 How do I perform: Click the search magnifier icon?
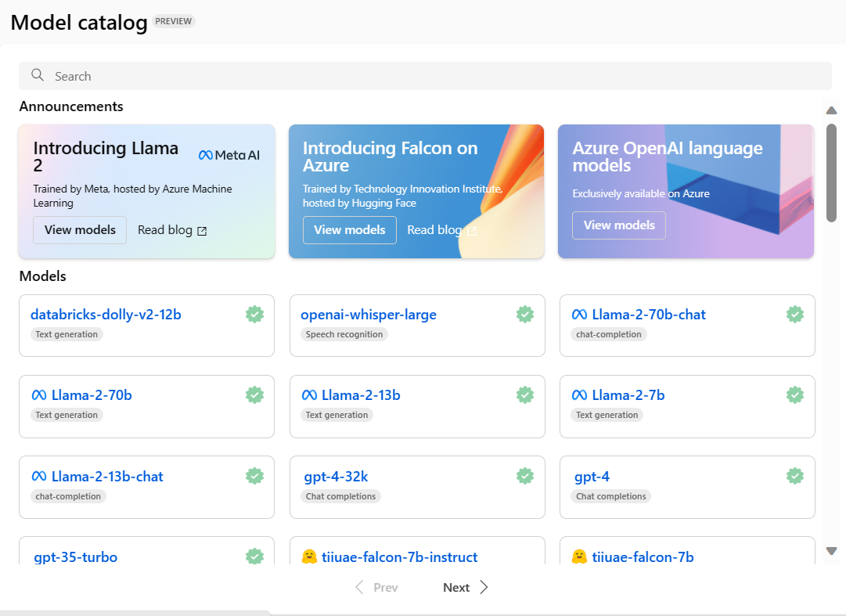(38, 75)
